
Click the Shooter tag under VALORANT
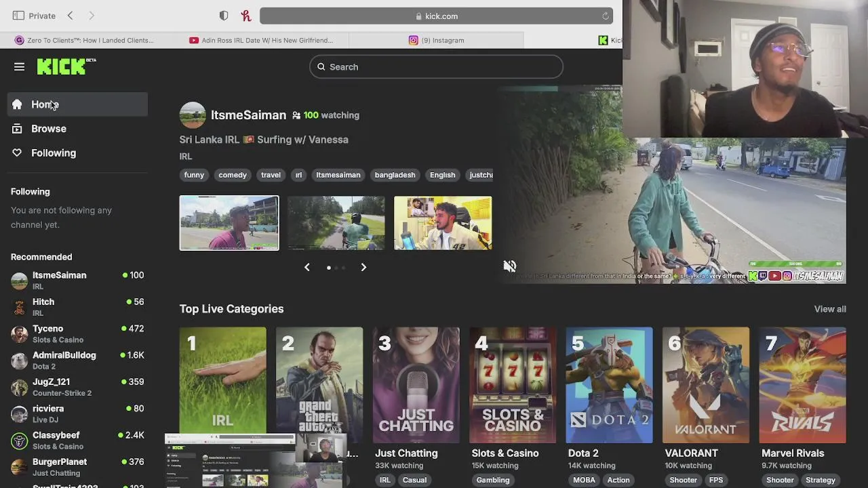pyautogui.click(x=684, y=480)
